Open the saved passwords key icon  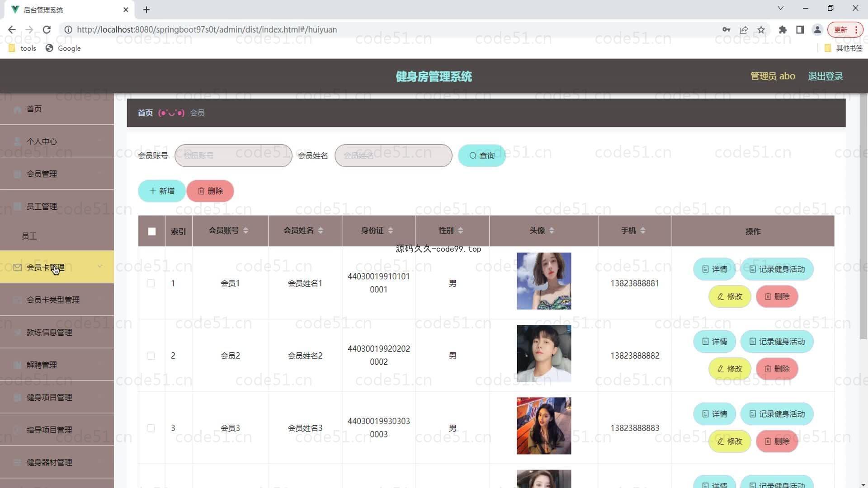pos(726,30)
